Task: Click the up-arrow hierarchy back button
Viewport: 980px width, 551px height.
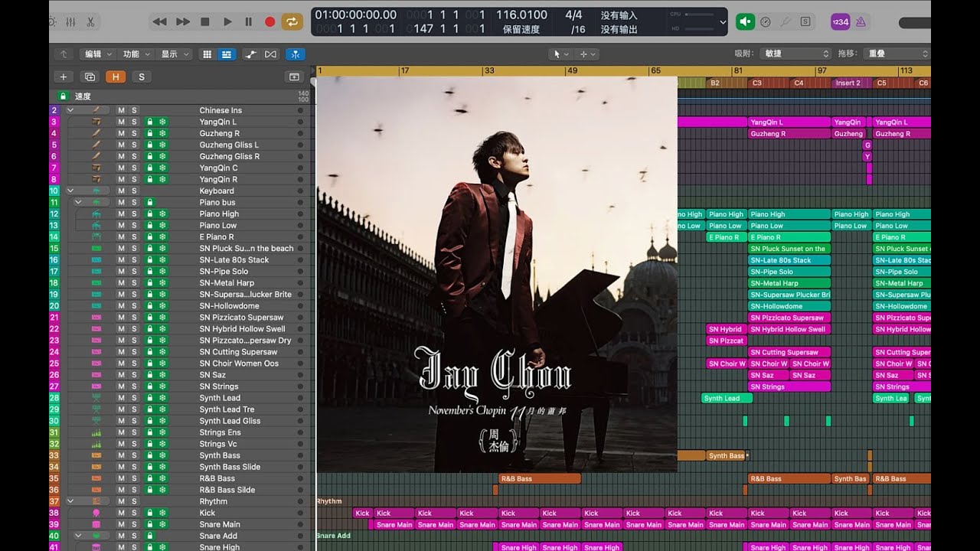Action: point(63,54)
